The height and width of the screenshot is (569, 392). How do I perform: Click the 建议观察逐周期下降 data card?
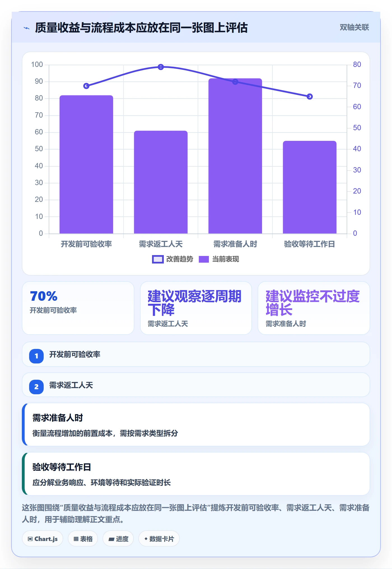[196, 308]
